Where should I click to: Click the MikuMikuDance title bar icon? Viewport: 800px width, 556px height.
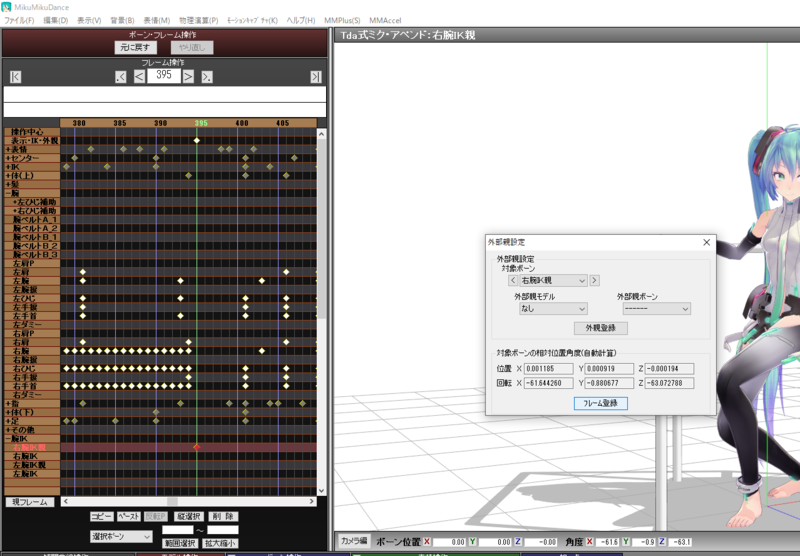pos(6,7)
